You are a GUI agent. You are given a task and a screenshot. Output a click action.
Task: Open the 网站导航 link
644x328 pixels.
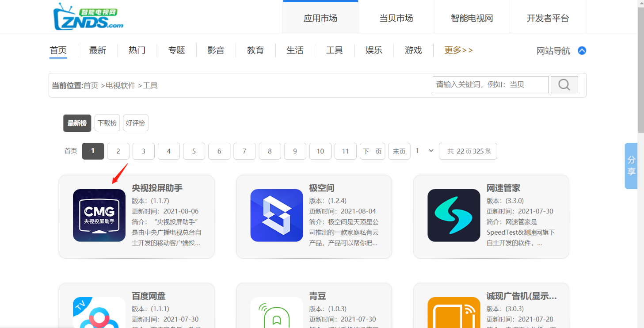coord(553,51)
